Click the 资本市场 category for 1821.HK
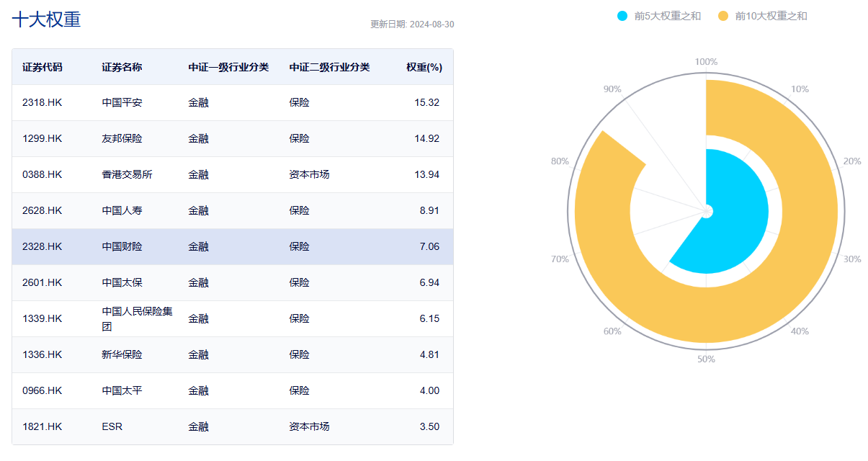 coord(309,426)
